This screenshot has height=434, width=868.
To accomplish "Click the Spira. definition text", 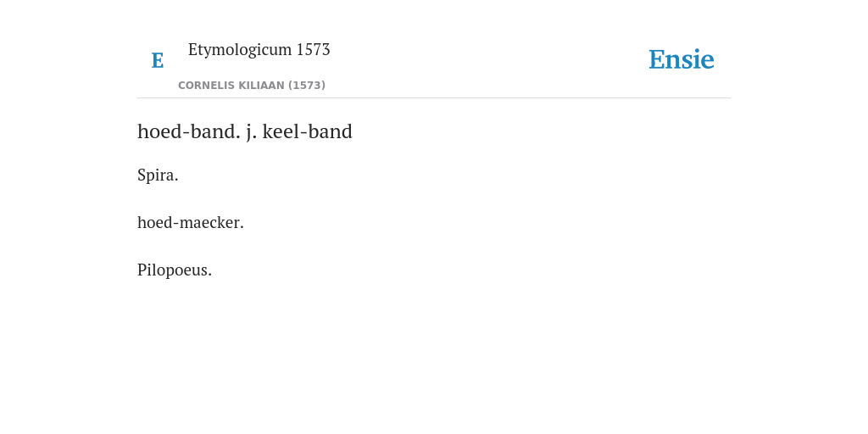I will [158, 175].
